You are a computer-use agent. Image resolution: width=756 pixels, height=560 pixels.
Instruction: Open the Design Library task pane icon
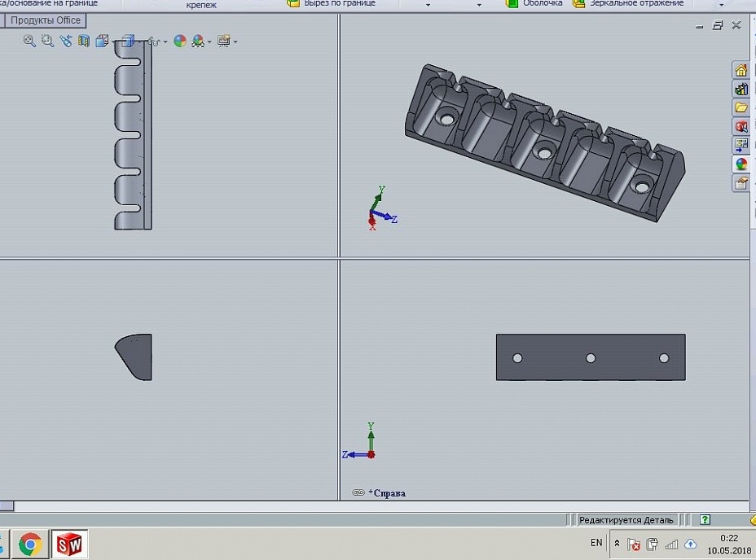[741, 90]
